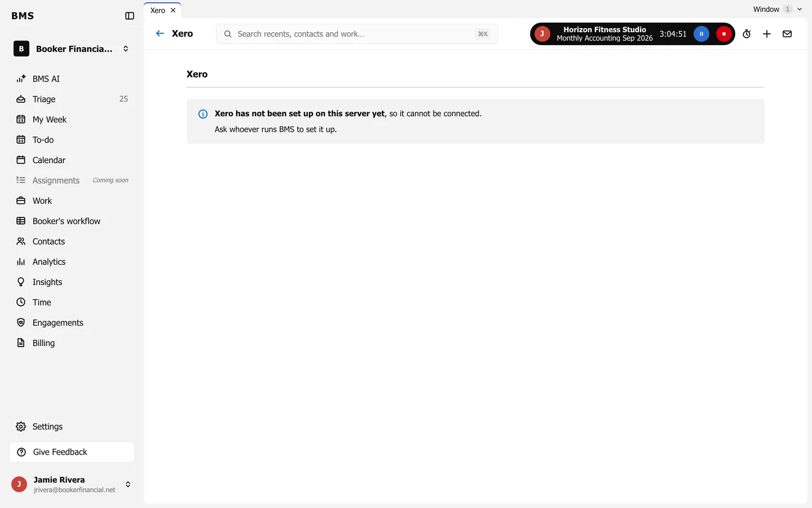This screenshot has width=812, height=508.
Task: Pause the running timer
Action: click(x=701, y=34)
